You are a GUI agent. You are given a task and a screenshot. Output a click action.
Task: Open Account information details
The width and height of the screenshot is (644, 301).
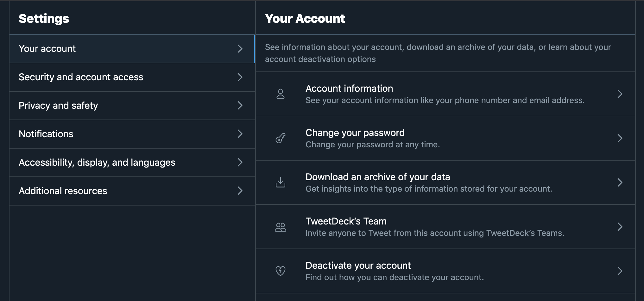coord(349,89)
